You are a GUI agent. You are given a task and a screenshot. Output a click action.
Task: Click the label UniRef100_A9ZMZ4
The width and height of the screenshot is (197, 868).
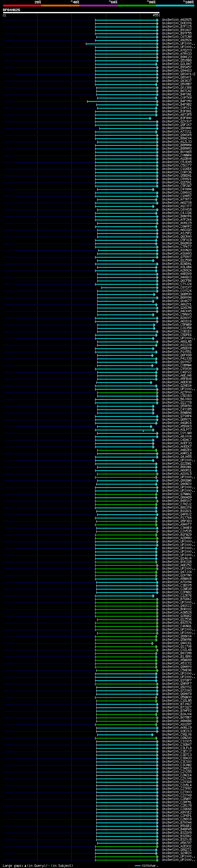point(177,40)
